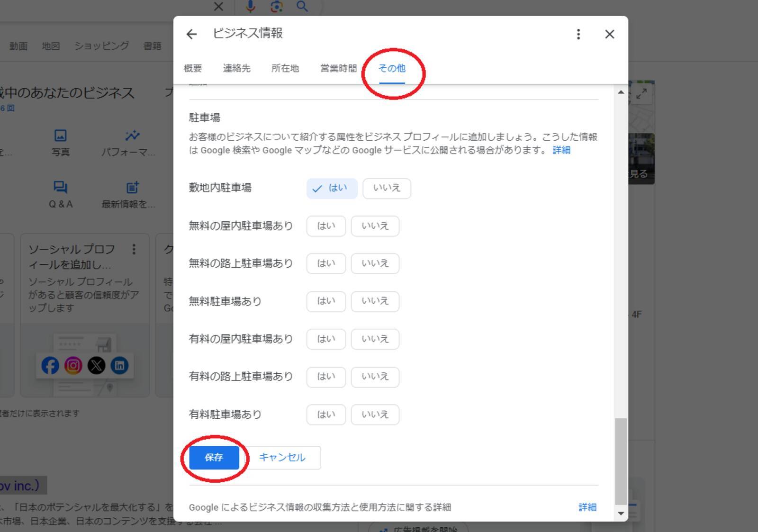Viewport: 758px width, 532px height.
Task: Choose いいえ for 無料の屋内駐車場あり
Action: (x=375, y=226)
